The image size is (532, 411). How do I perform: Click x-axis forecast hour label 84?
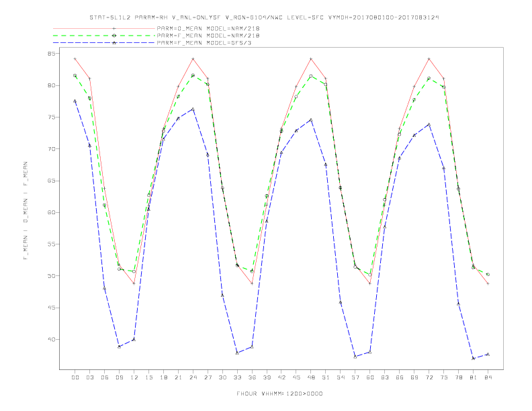pyautogui.click(x=488, y=377)
